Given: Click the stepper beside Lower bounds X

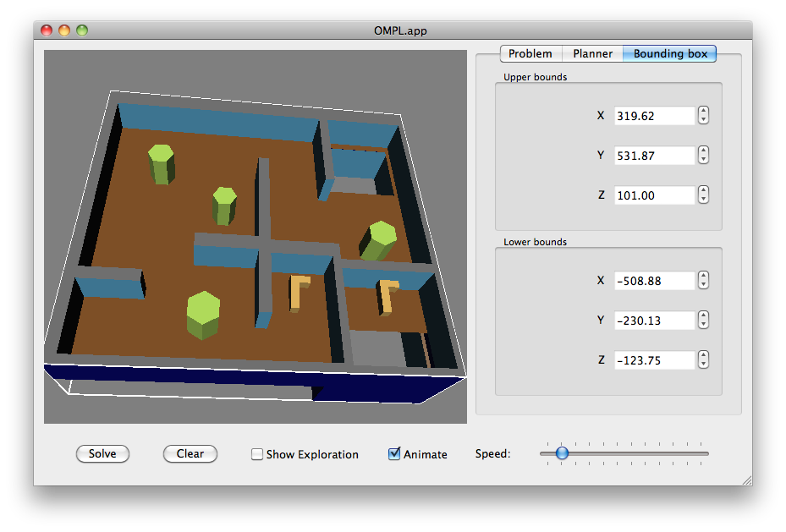Looking at the screenshot, I should tap(703, 280).
